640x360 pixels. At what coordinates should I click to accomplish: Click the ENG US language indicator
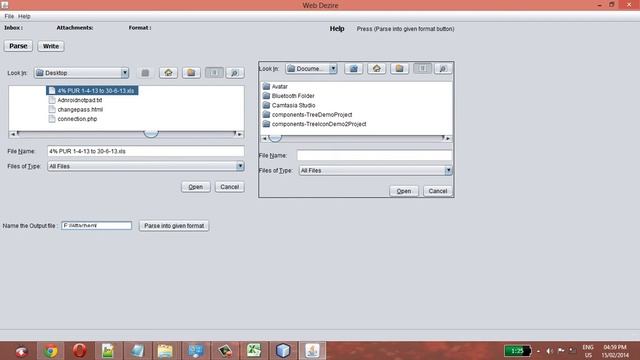tap(588, 351)
